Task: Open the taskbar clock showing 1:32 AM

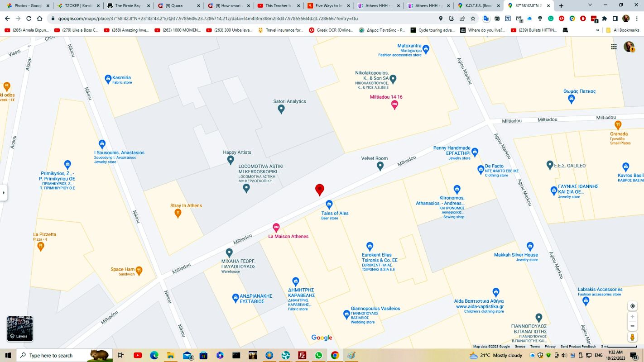Action: (615, 355)
